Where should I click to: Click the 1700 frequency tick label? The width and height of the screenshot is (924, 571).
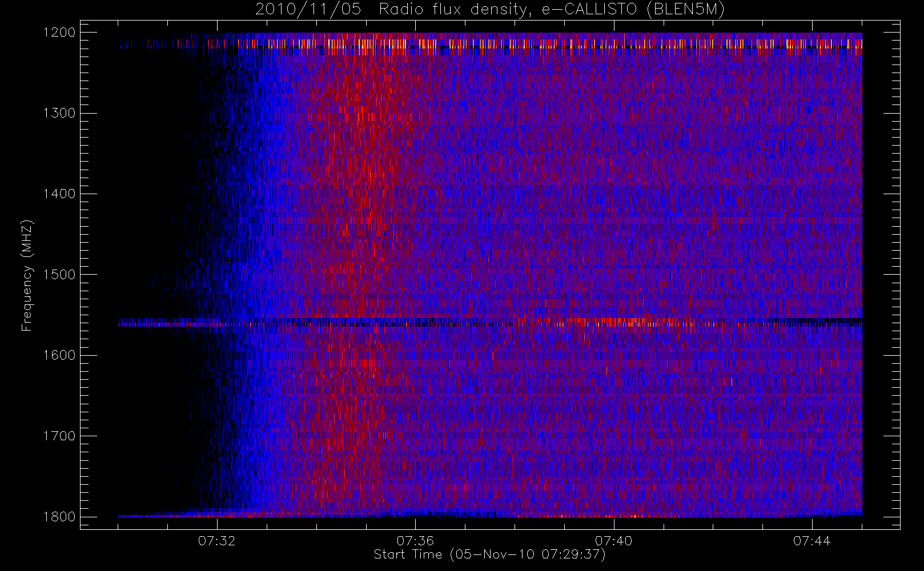point(59,436)
